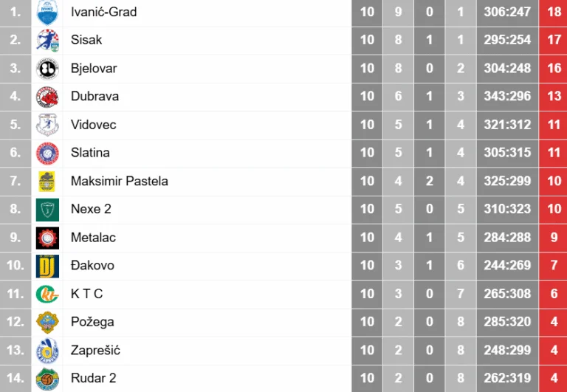The height and width of the screenshot is (392, 567).
Task: Click the Dubrava red bull logo
Action: (47, 97)
